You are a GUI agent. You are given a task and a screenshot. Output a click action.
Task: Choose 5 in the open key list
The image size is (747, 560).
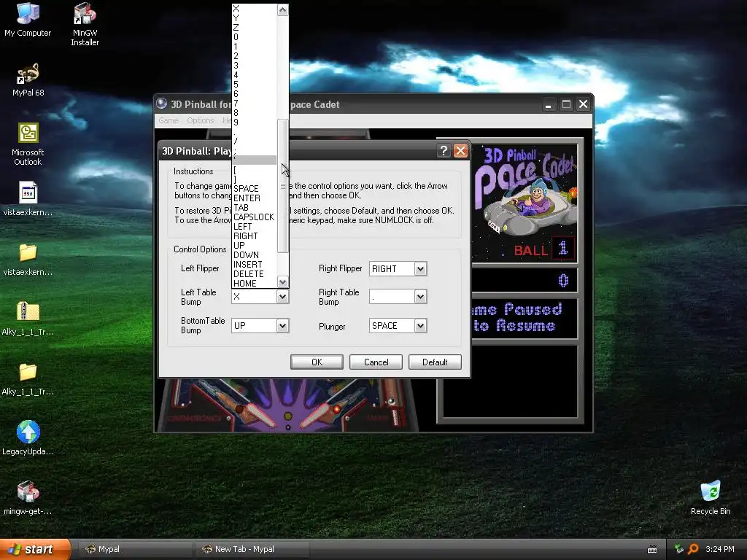[x=255, y=85]
